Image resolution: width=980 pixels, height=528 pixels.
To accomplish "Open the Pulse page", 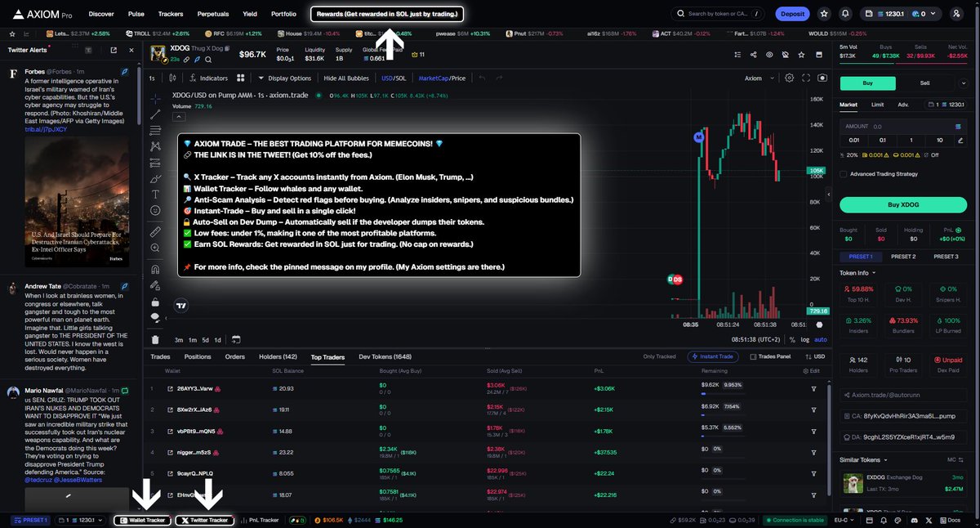I will (x=136, y=14).
